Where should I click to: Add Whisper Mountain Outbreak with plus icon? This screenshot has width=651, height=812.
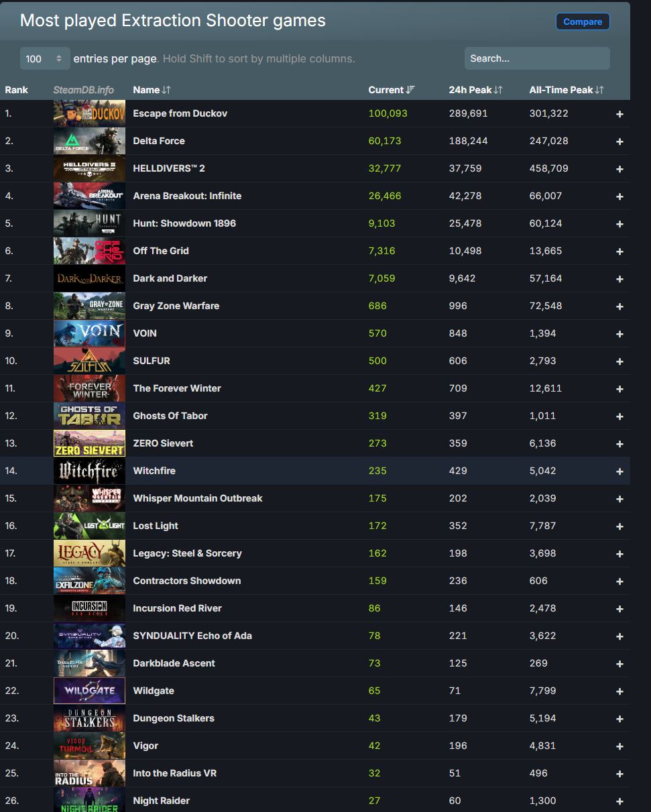tap(619, 499)
